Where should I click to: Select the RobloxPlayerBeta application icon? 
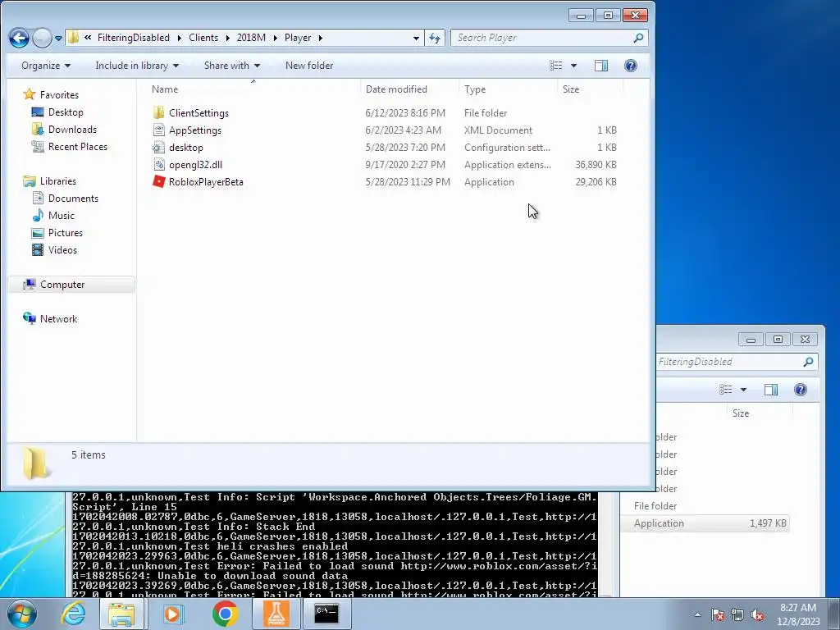click(x=158, y=181)
